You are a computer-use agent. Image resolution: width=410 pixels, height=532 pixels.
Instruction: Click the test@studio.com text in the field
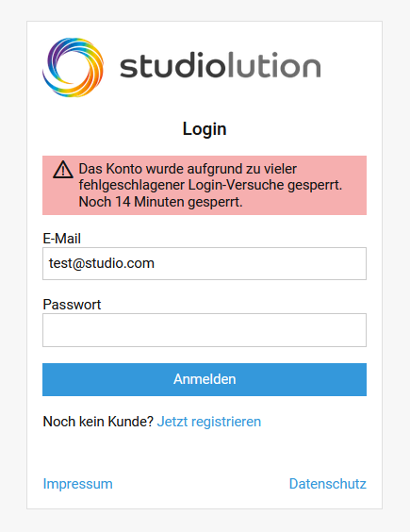point(102,263)
